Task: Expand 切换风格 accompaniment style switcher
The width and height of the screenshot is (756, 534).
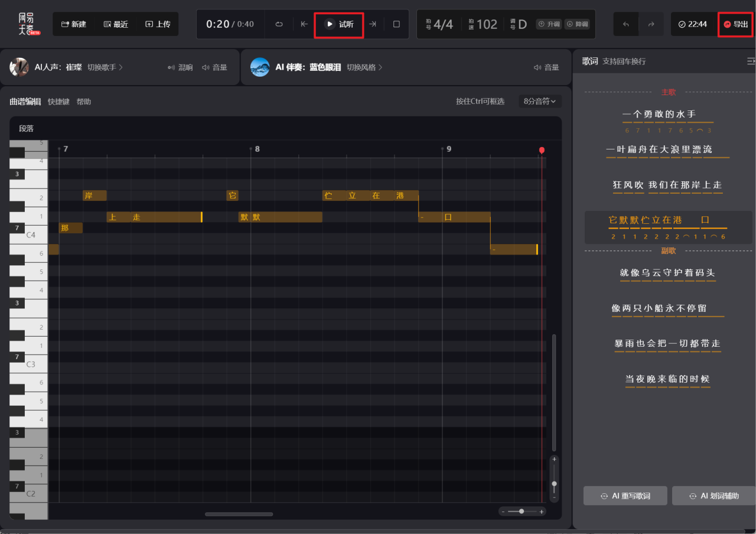Action: click(364, 67)
